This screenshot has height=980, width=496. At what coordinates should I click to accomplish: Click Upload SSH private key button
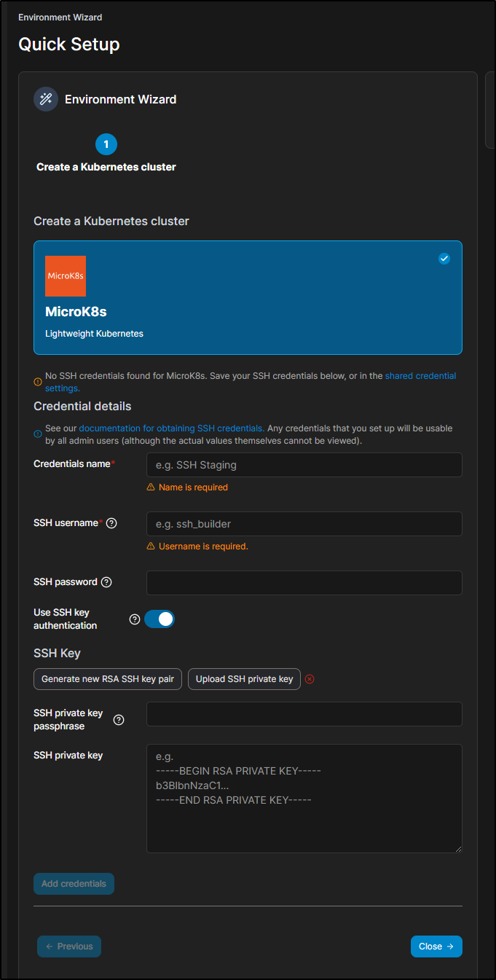tap(244, 679)
